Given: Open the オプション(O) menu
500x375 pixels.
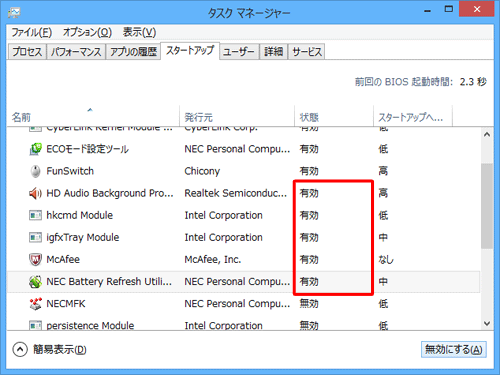Looking at the screenshot, I should [87, 32].
